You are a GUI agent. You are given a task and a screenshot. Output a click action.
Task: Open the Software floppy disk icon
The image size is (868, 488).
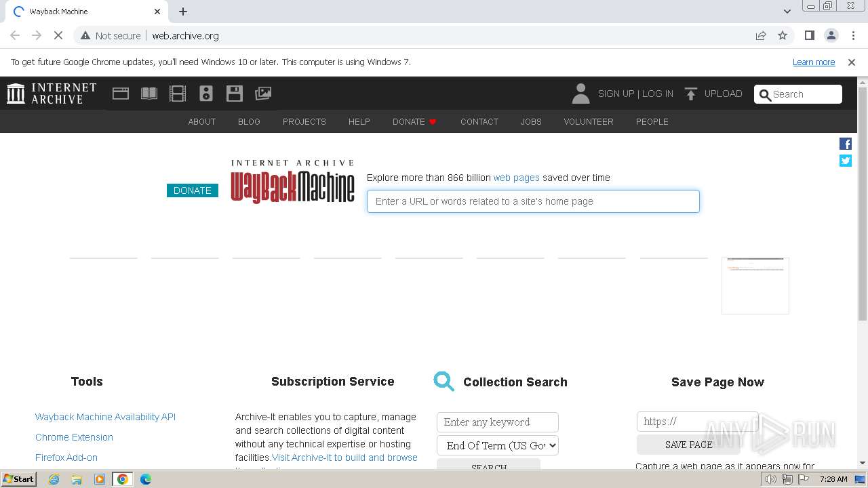(235, 94)
